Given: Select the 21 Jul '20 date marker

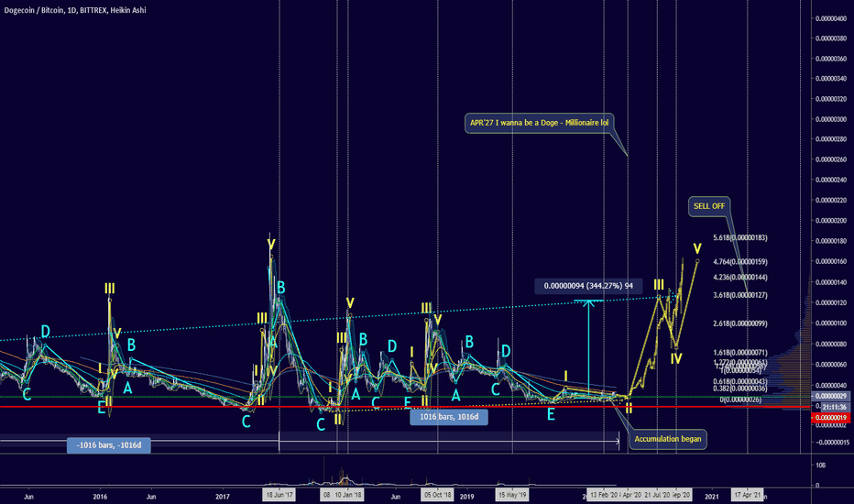Looking at the screenshot, I should click(x=657, y=495).
